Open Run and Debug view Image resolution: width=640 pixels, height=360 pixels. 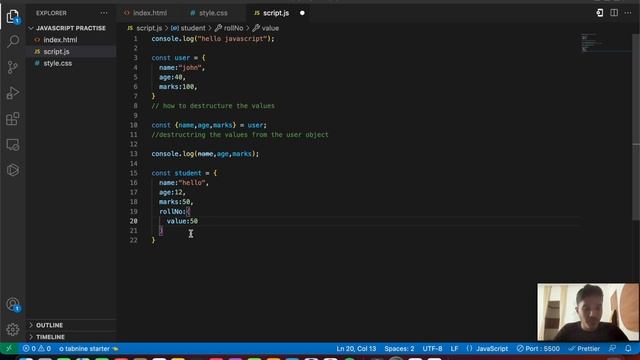click(x=13, y=93)
